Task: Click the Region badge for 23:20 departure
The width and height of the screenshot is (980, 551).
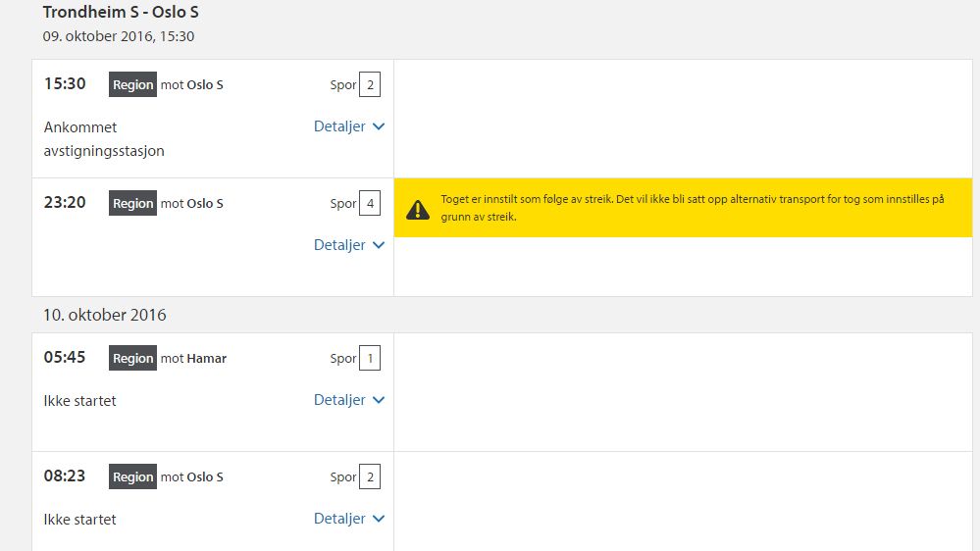Action: [132, 204]
